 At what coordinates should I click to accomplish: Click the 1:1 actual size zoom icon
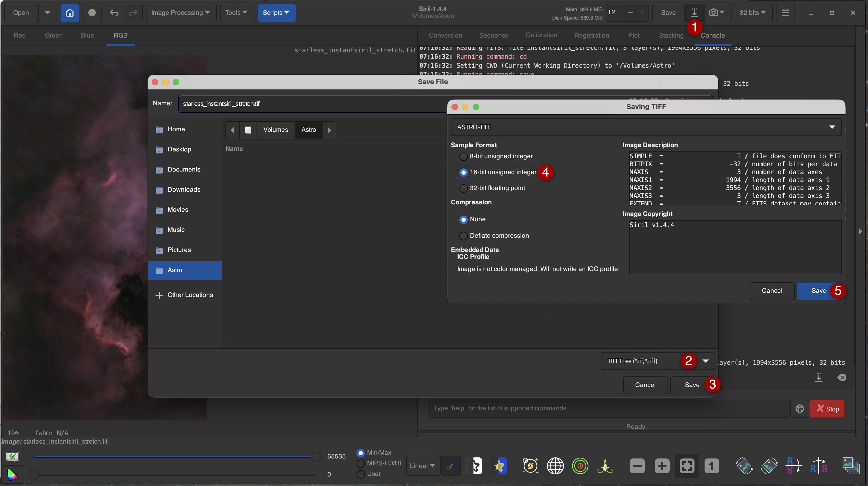coord(711,466)
